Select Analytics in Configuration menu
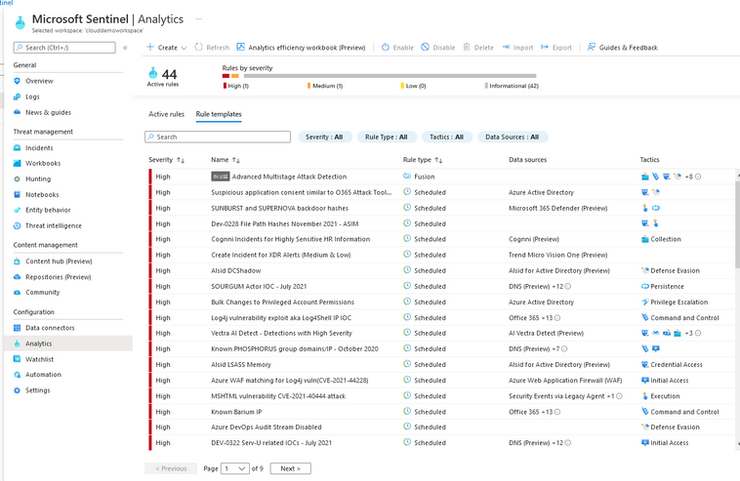 pos(68,343)
